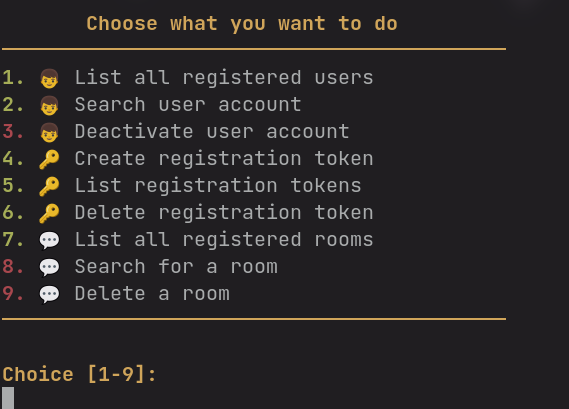This screenshot has height=409, width=569.
Task: Click the speech bubble before Delete a room
Action: [49, 295]
